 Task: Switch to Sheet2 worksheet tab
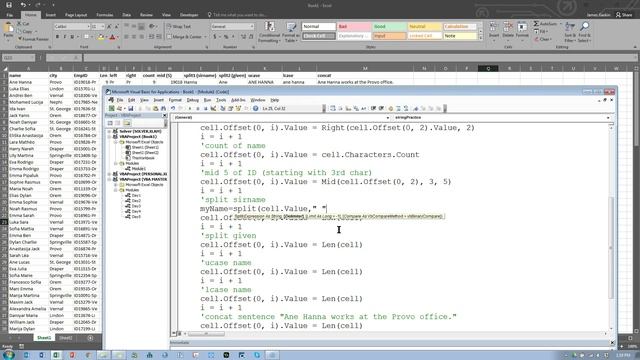tap(66, 338)
